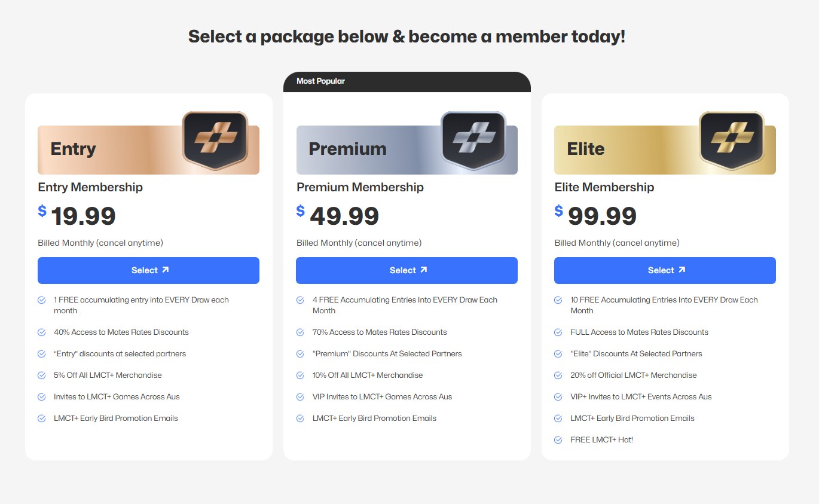
Task: Select the Elite Membership plan
Action: 665,270
